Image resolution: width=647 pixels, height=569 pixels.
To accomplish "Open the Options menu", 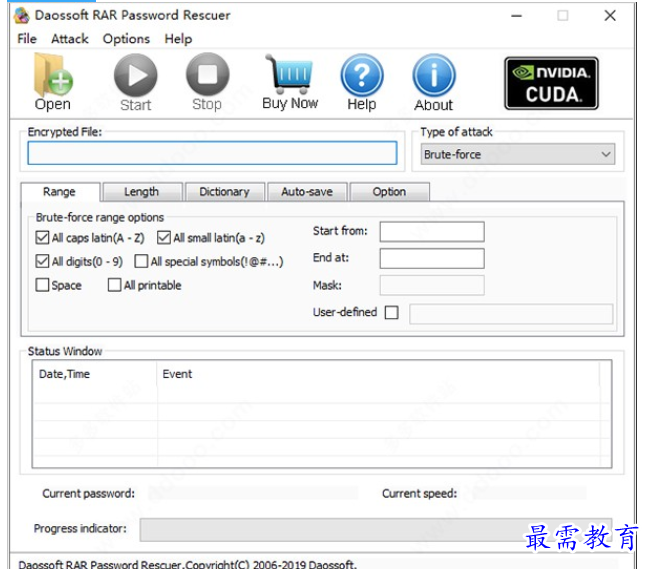I will point(126,39).
